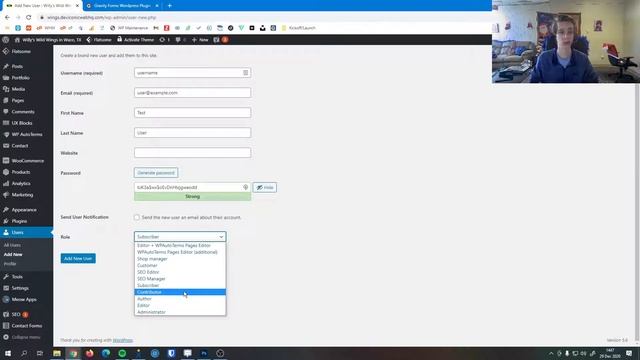Click the Users person icon
The image size is (640, 360).
6,232
